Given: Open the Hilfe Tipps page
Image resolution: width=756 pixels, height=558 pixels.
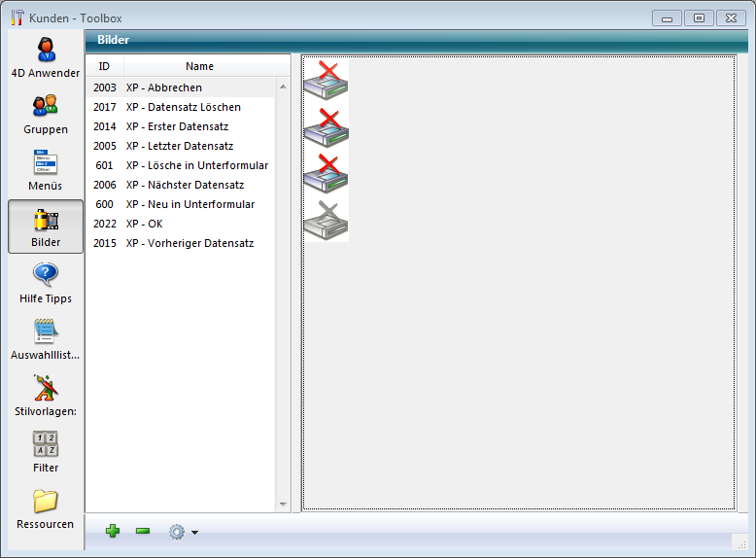Looking at the screenshot, I should point(46,282).
